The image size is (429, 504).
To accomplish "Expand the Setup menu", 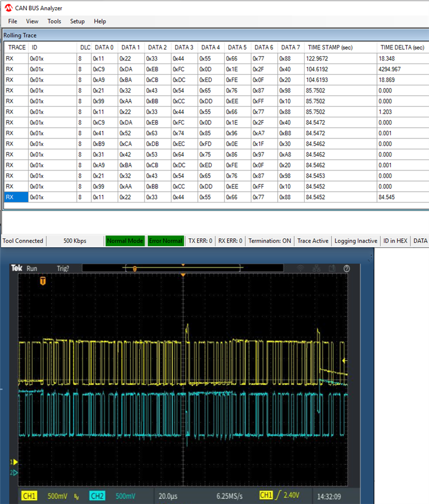I will [77, 21].
